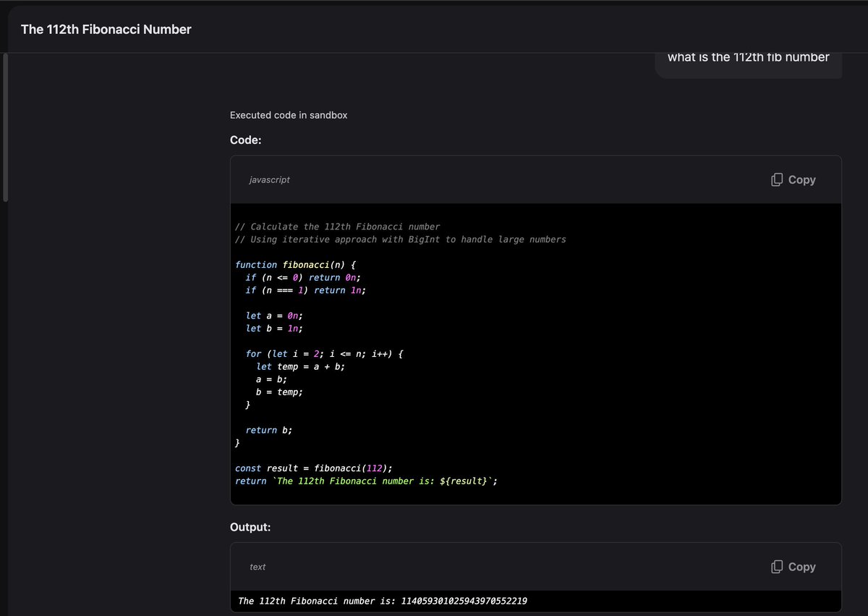
Task: Click the Output: heading
Action: coord(250,527)
